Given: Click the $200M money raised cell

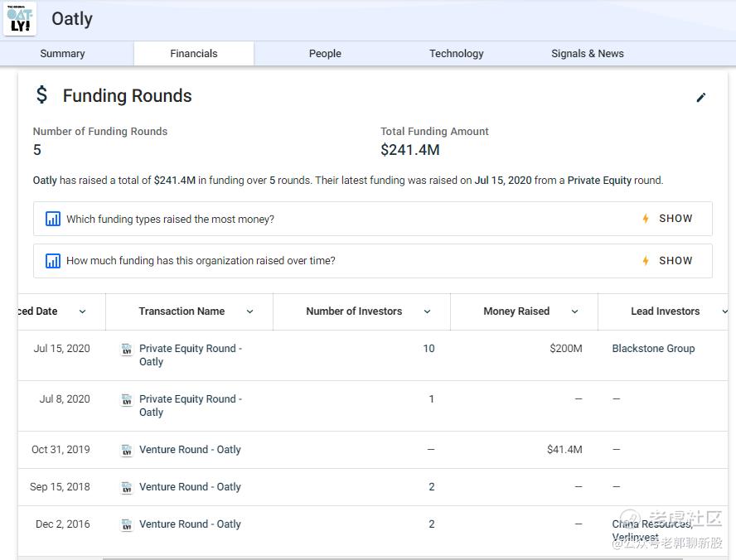Looking at the screenshot, I should [565, 349].
